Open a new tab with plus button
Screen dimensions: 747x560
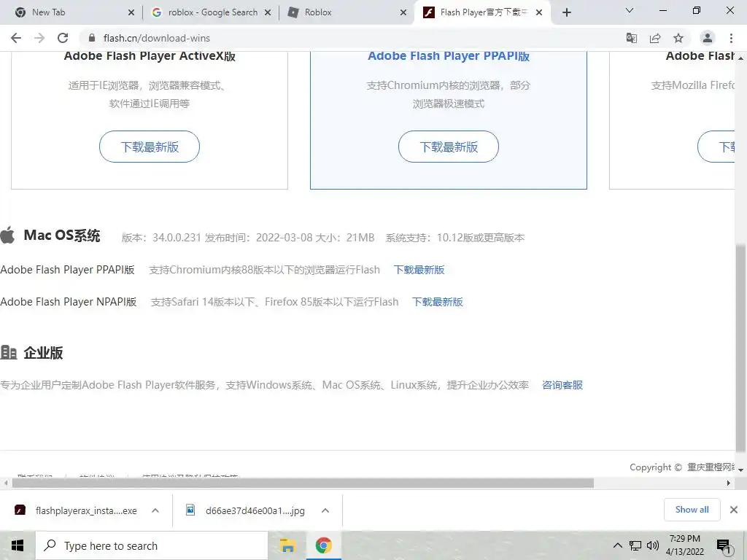[566, 12]
